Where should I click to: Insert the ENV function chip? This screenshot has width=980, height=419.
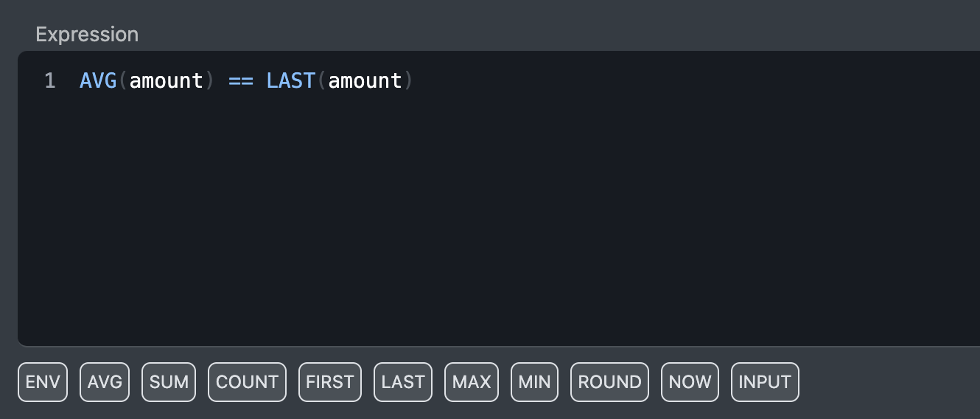(x=42, y=382)
